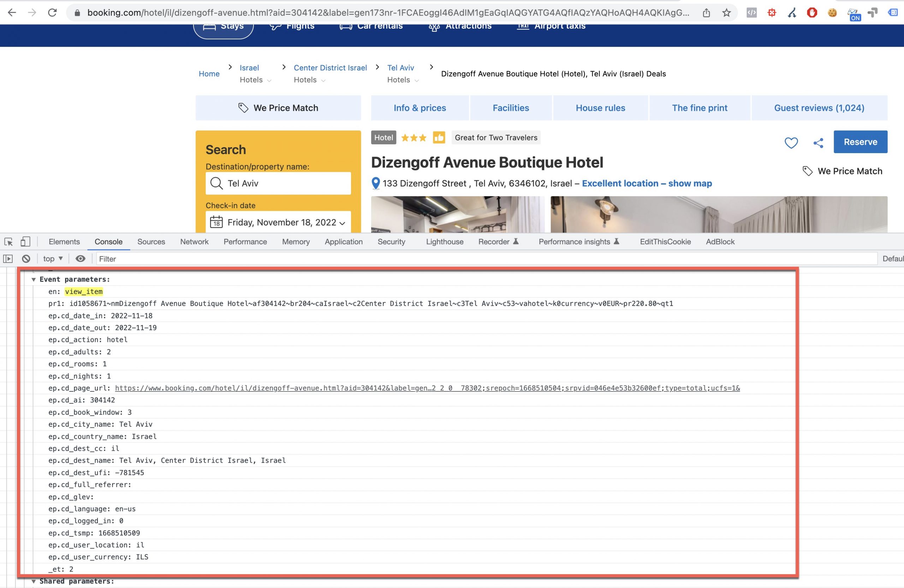
Task: Click the check-in calendar icon
Action: (x=216, y=222)
